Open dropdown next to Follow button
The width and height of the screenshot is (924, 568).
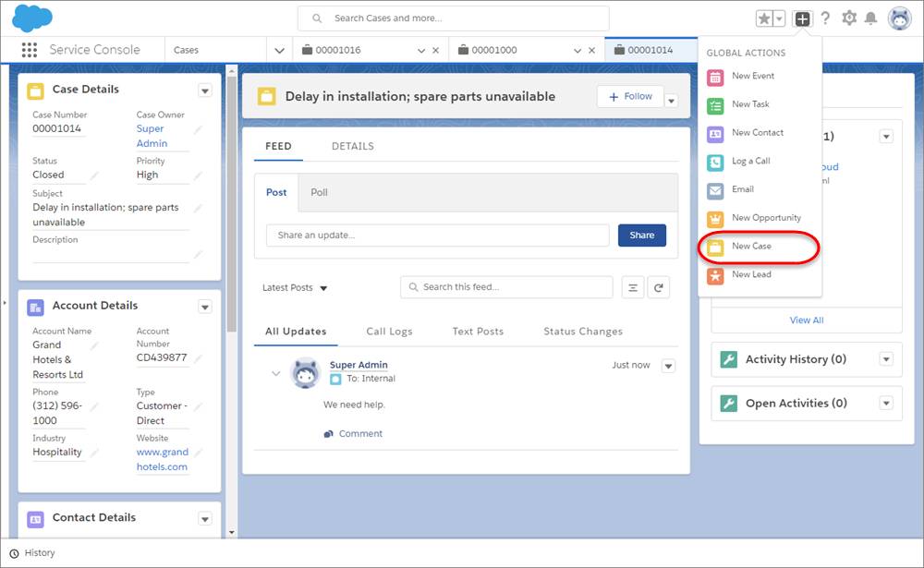coord(671,101)
